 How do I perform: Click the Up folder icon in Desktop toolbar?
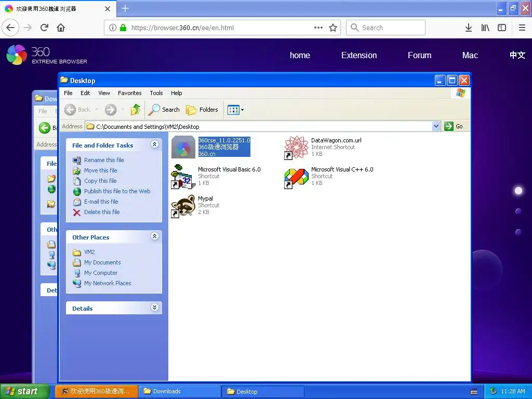[136, 110]
